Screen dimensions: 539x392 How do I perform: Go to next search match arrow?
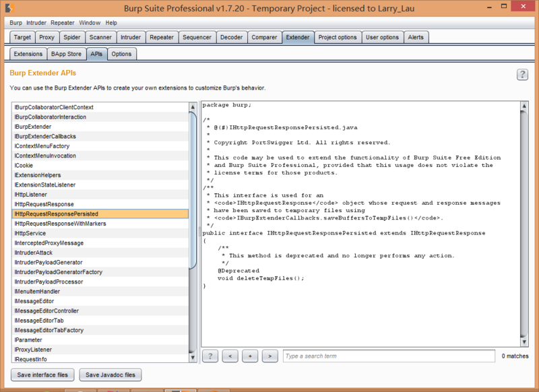(270, 356)
